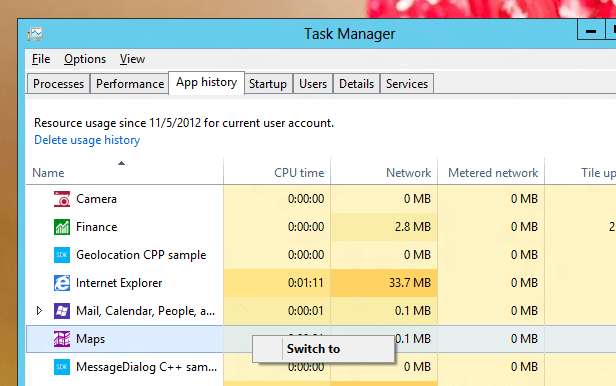Open the View menu

[132, 59]
